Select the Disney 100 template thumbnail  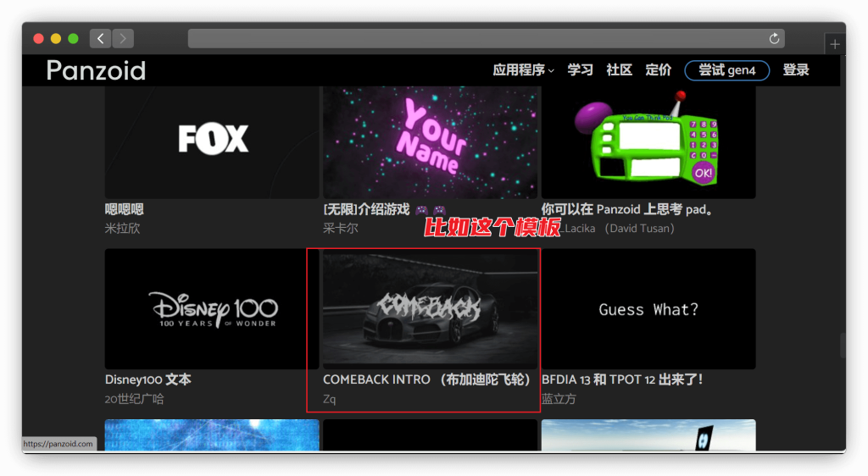[x=212, y=309]
